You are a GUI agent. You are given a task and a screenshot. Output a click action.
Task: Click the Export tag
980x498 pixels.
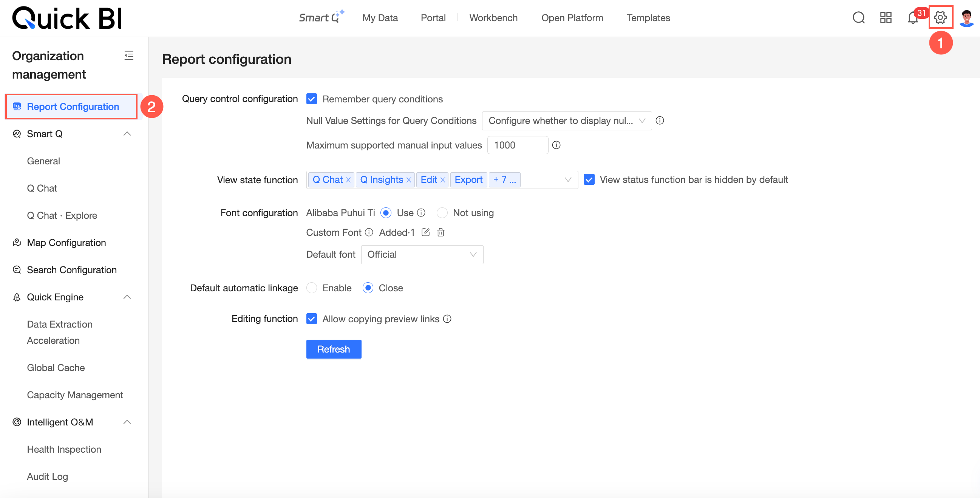point(468,180)
